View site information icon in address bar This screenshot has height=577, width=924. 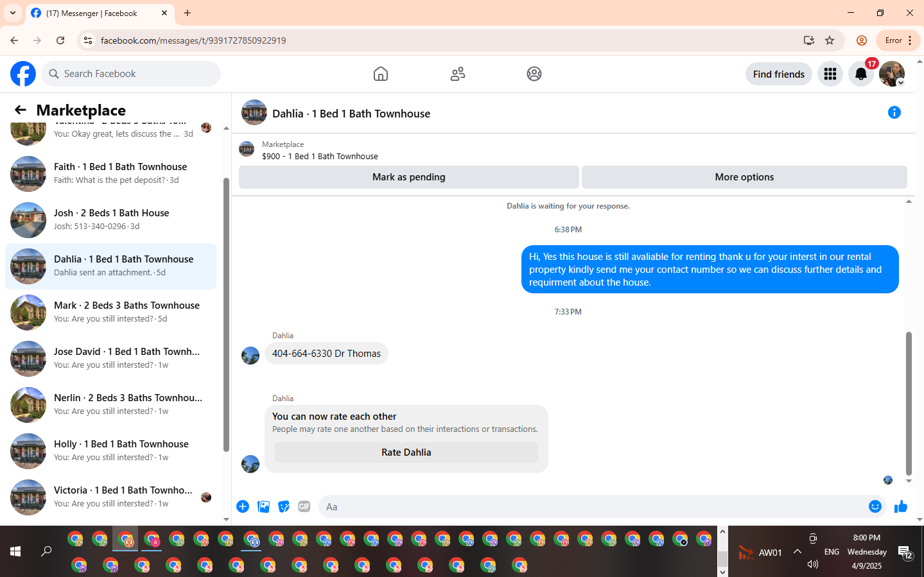point(88,40)
